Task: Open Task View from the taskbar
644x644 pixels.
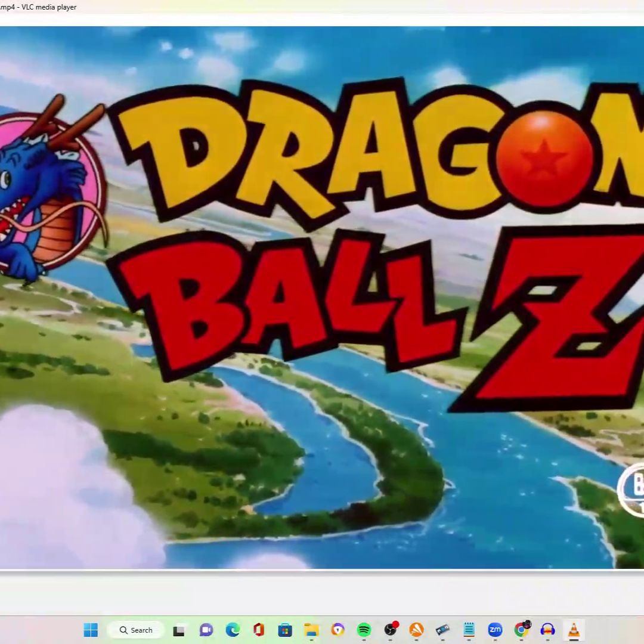Action: pos(179,630)
